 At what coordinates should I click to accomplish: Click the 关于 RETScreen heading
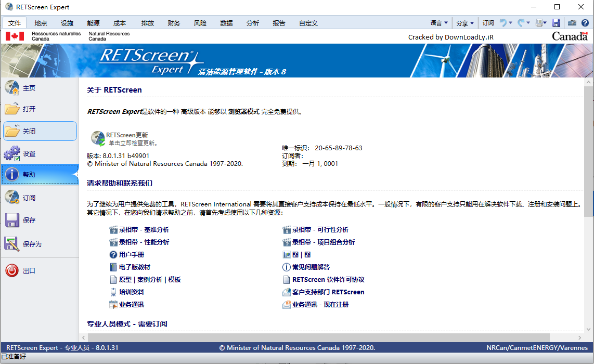pyautogui.click(x=114, y=90)
